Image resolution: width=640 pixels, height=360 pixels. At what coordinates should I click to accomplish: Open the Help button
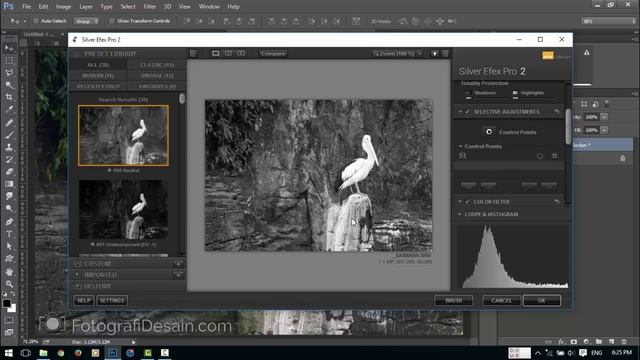[84, 300]
